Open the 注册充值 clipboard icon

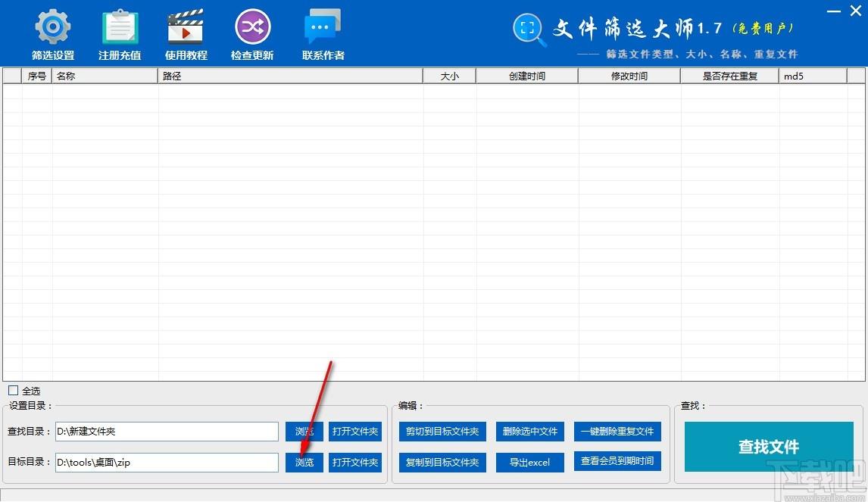click(x=120, y=27)
